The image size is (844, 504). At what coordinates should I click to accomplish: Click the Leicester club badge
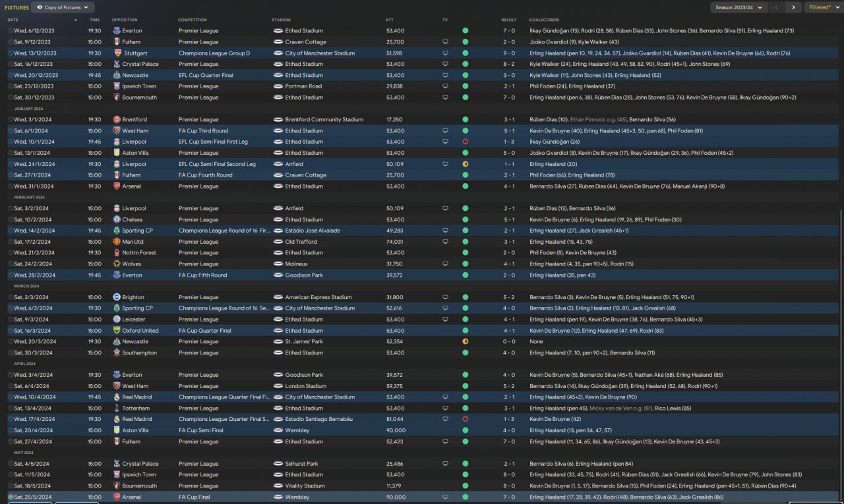117,320
